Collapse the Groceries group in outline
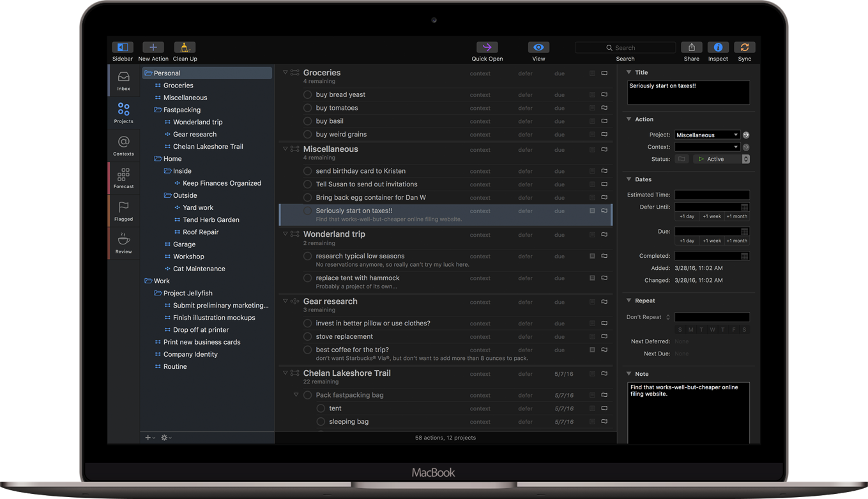Screen dimensions: 868x499 pyautogui.click(x=286, y=73)
